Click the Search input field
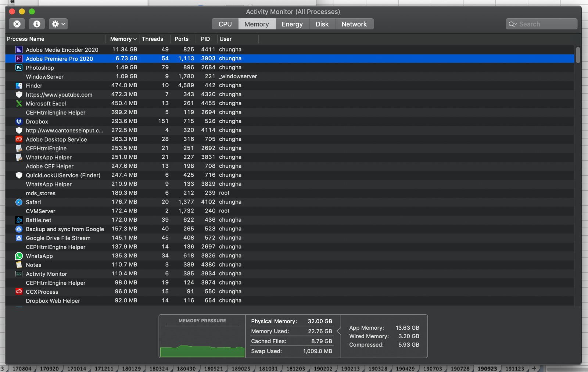588x372 pixels. pos(542,24)
